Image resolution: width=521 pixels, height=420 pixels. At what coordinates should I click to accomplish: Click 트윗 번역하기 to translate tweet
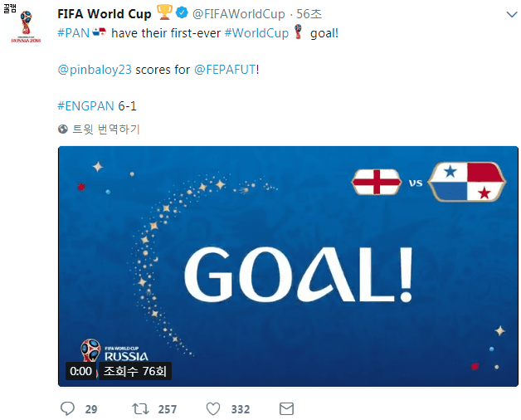click(x=106, y=129)
